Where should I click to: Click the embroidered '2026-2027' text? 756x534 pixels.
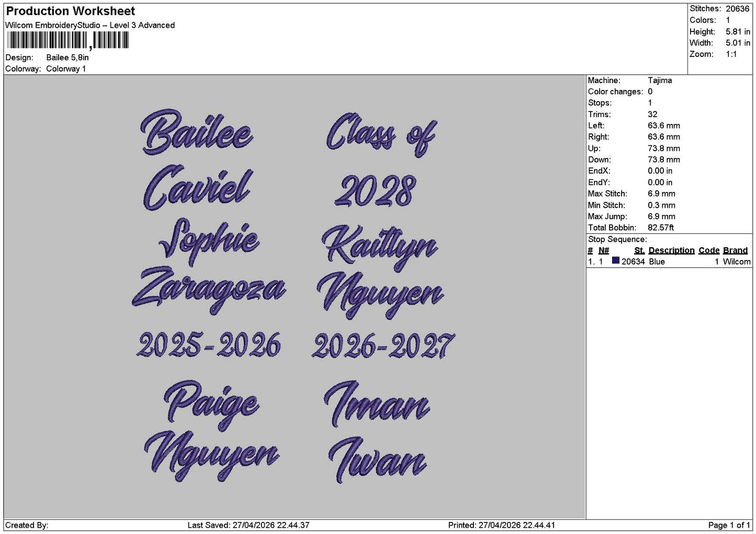pos(384,346)
